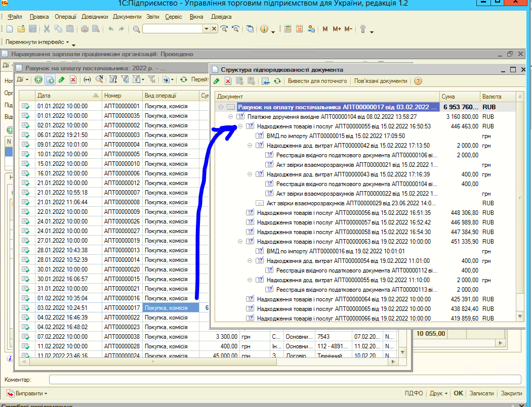Click the Виправити button at bottom left
The height and width of the screenshot is (407, 532).
pos(27,393)
